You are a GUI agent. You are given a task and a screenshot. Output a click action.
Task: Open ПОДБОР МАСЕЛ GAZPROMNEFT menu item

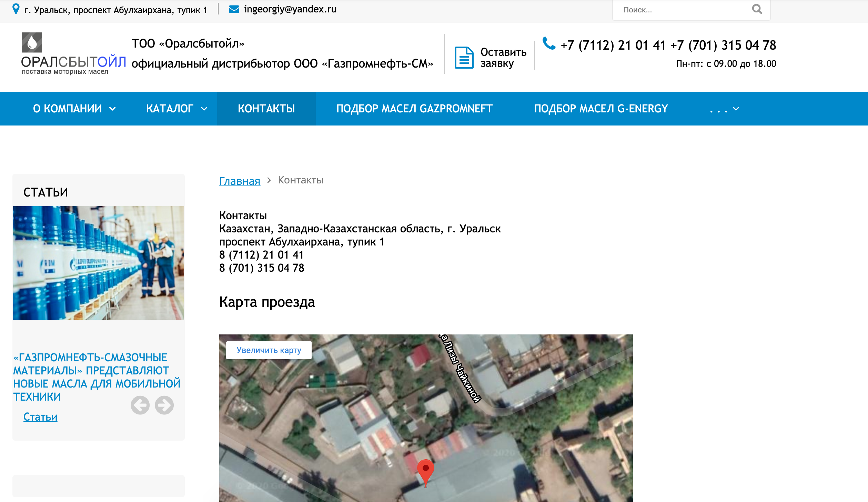click(x=414, y=109)
